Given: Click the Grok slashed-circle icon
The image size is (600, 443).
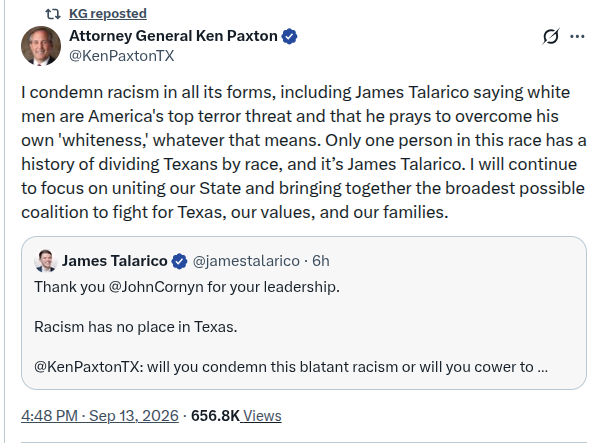Looking at the screenshot, I should 551,36.
